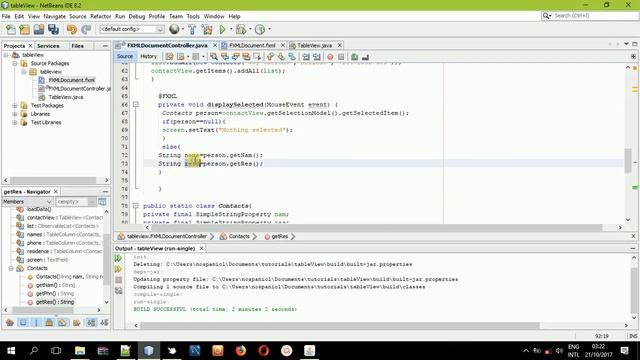Run the project with green play icon
This screenshot has width=640, height=360.
(222, 29)
